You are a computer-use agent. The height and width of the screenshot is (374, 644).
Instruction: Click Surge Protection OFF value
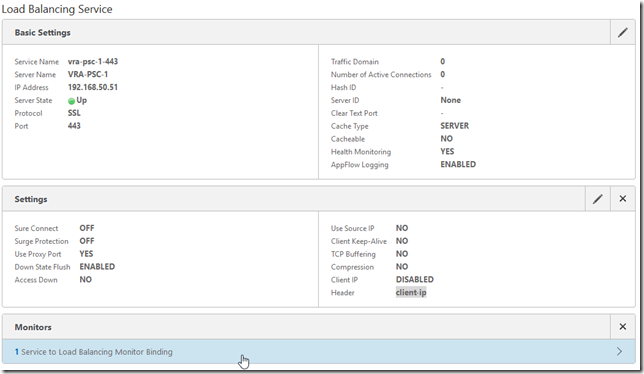87,241
